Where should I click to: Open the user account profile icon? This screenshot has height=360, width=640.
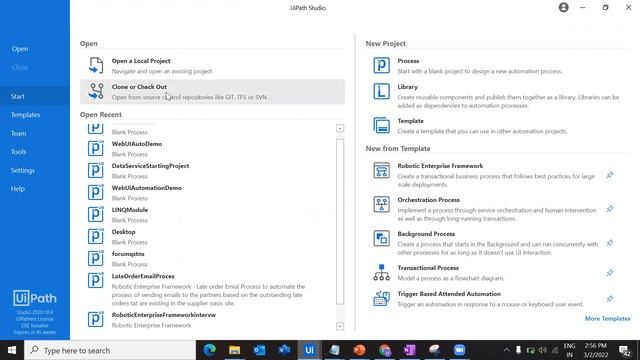[x=564, y=7]
